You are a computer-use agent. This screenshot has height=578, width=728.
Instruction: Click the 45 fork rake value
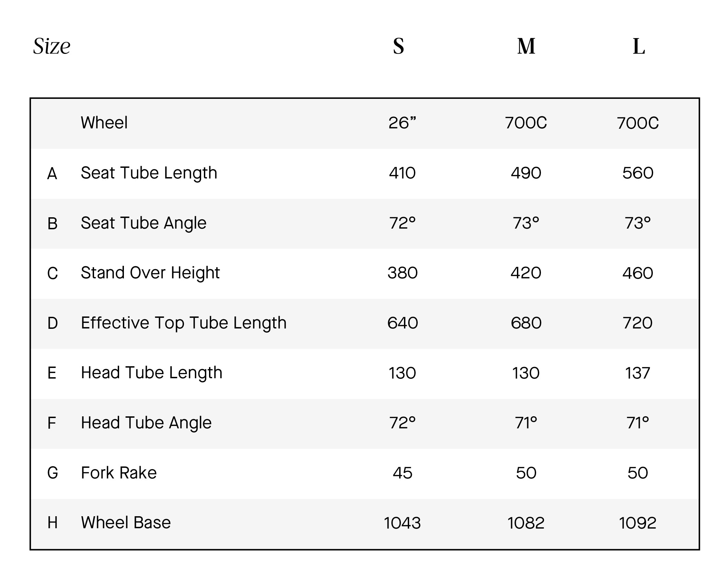click(402, 473)
